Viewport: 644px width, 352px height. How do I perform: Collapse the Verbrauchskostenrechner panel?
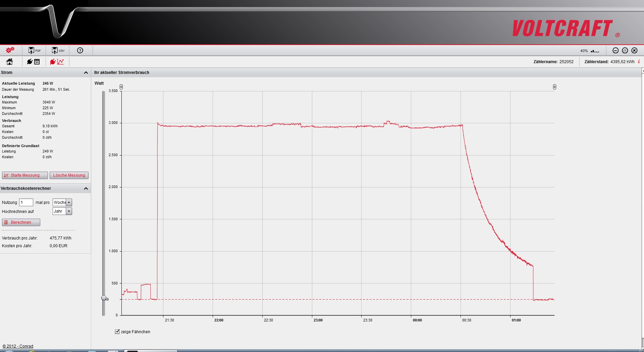(x=86, y=188)
